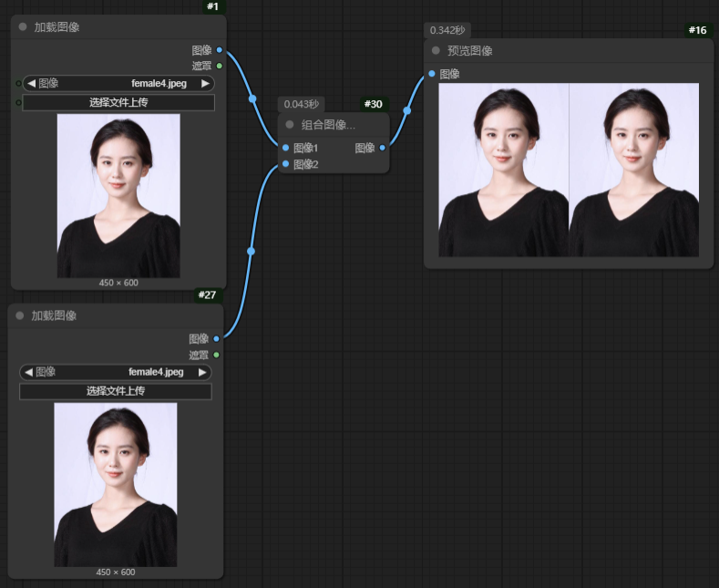The width and height of the screenshot is (719, 588).
Task: Click the 图像 output port on 组合图像 node
Action: click(x=382, y=148)
